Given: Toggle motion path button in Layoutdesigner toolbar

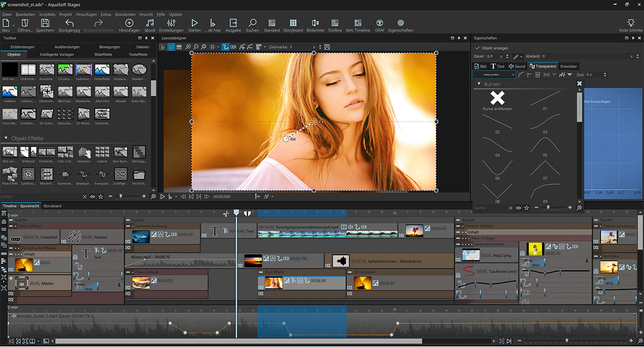Looking at the screenshot, I should tap(225, 47).
